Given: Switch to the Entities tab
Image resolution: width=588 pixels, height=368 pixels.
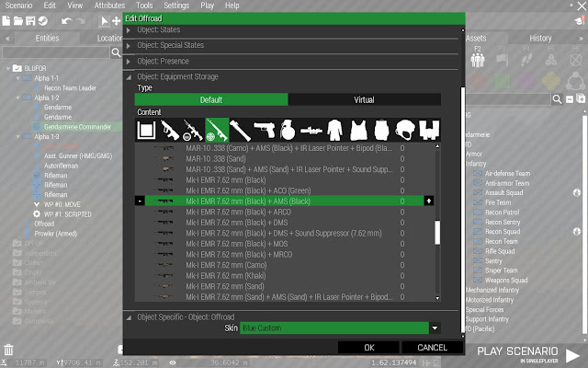Looking at the screenshot, I should pos(47,38).
